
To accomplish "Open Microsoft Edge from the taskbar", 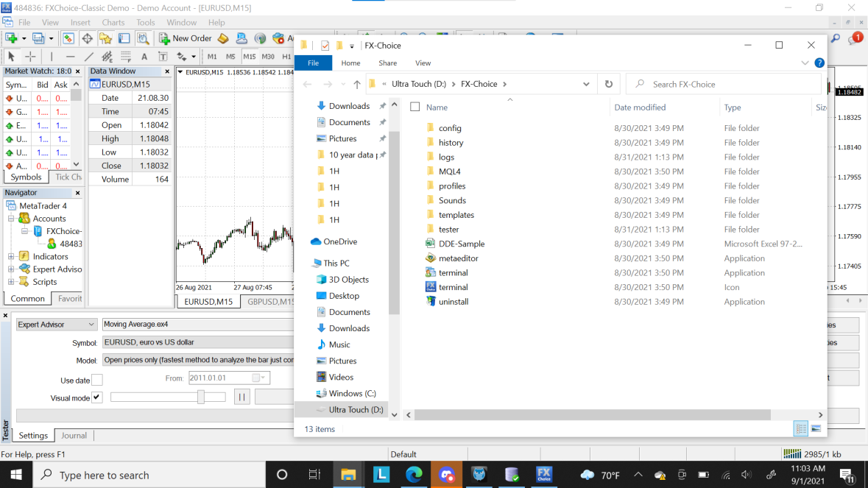I will (414, 474).
